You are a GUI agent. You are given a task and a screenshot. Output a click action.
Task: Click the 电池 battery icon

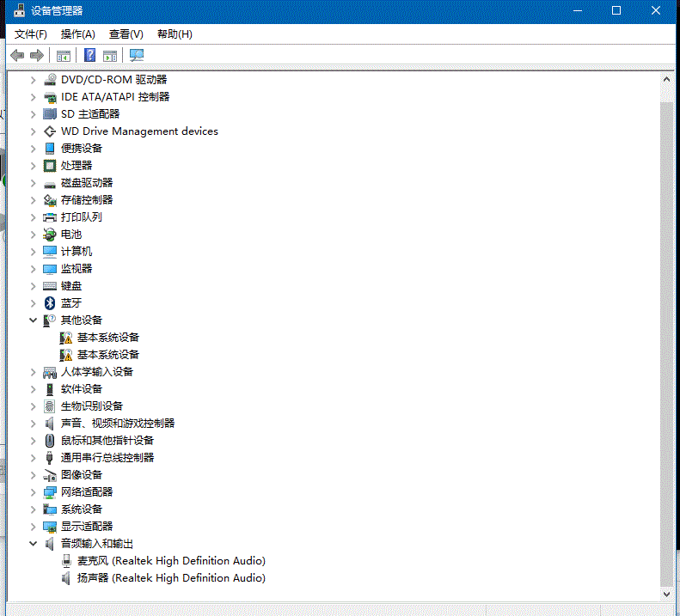pyautogui.click(x=50, y=235)
